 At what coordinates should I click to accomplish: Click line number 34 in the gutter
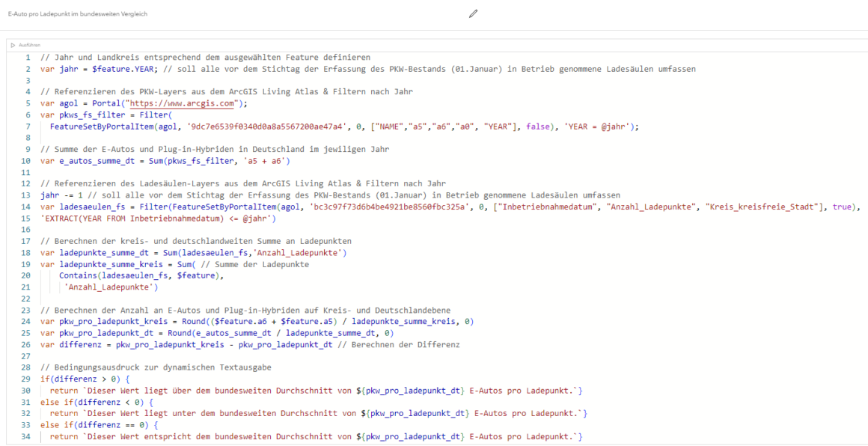pos(25,436)
